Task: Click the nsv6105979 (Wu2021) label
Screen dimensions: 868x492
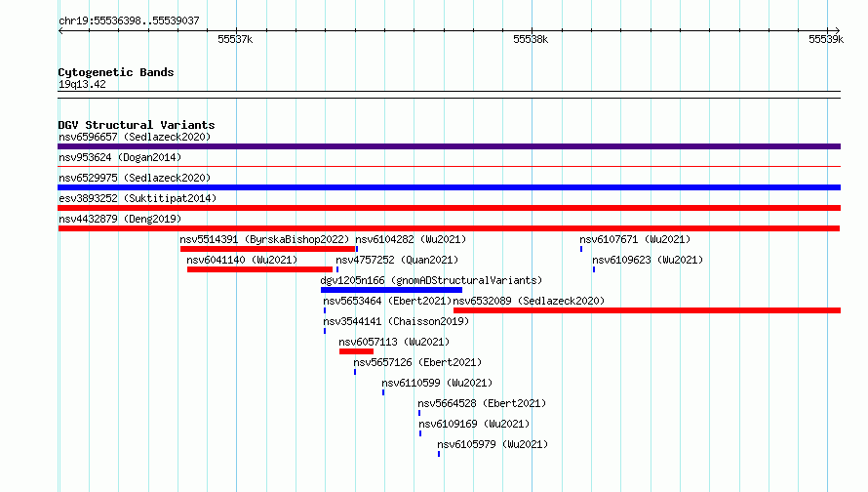Action: 493,444
